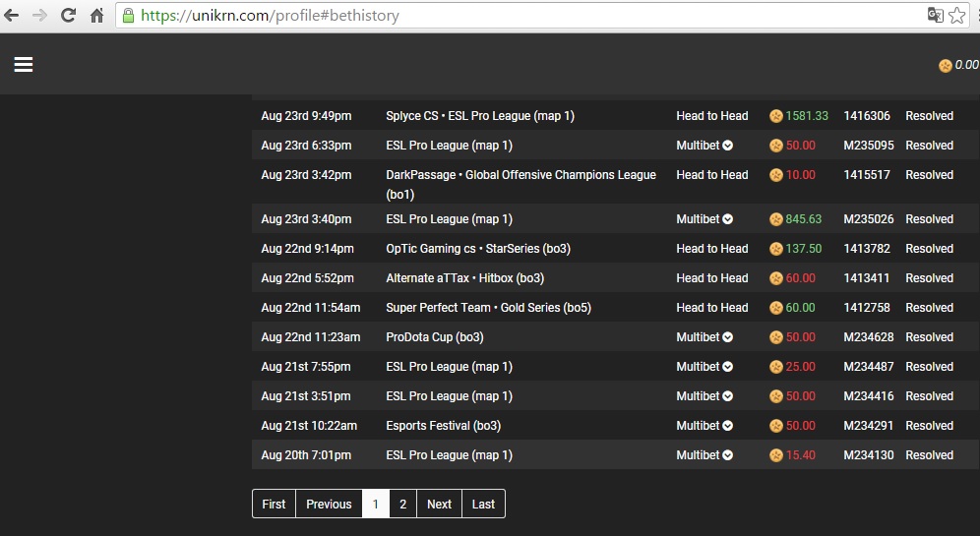
Task: Open the hamburger menu icon
Action: click(x=24, y=64)
